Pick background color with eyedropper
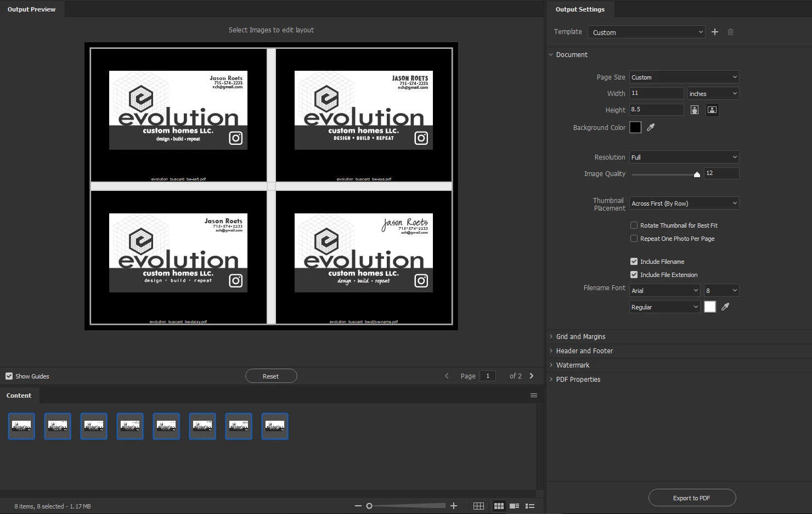Screen dimensions: 812x514 [x=651, y=127]
